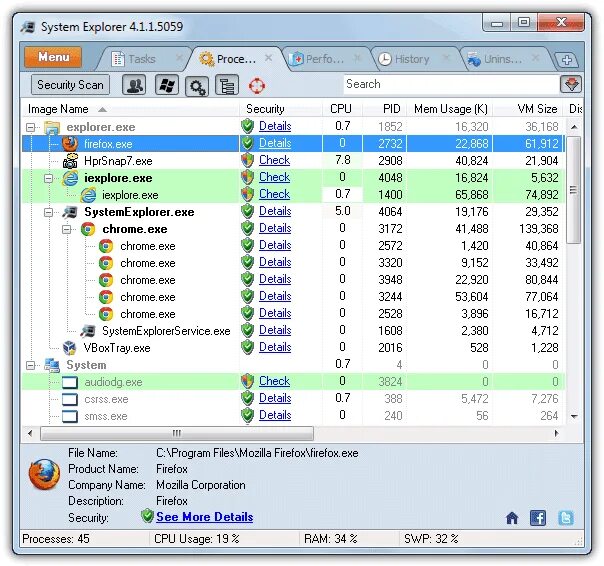
Task: Click the 'CPU Usage: 19 %' status entry
Action: (197, 539)
